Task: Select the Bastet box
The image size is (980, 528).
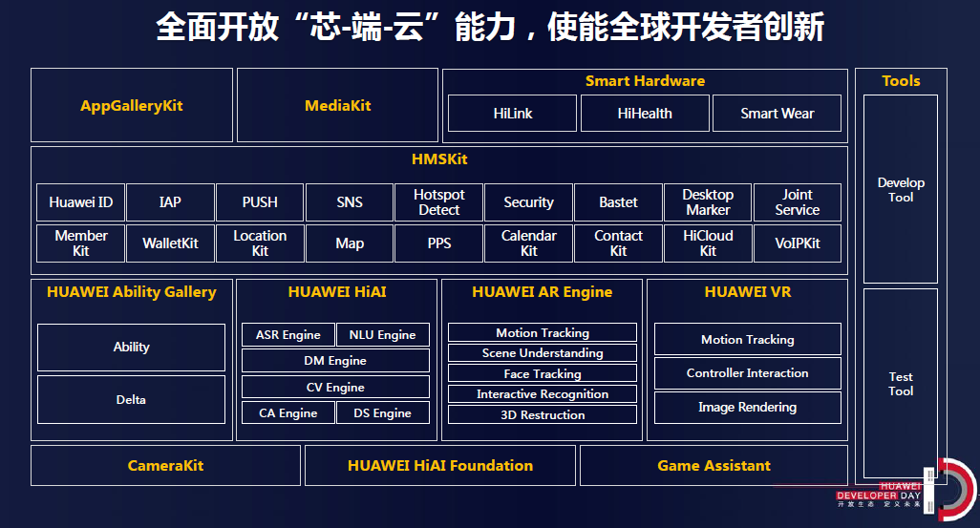Action: 618,201
